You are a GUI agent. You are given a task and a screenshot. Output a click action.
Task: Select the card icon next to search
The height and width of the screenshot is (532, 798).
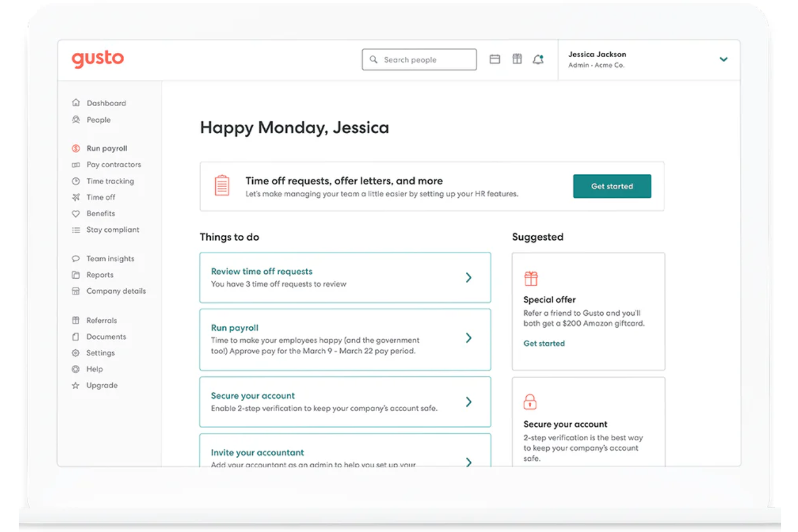(x=495, y=59)
